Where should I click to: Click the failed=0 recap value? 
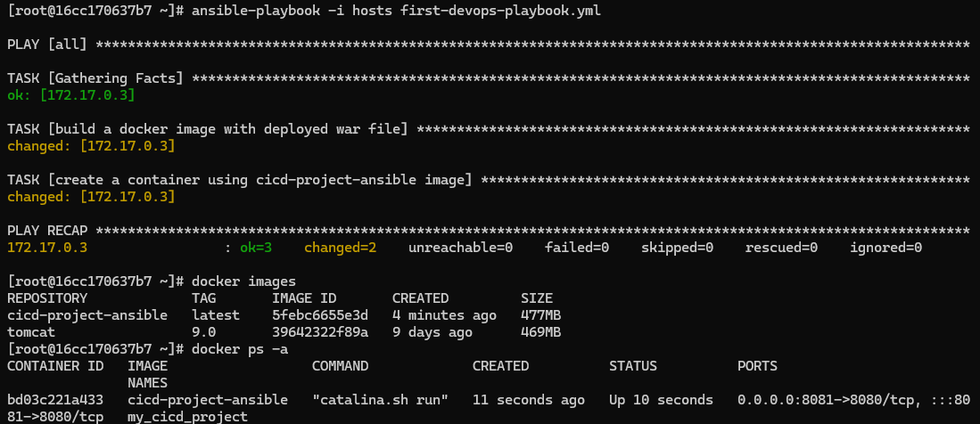click(576, 248)
